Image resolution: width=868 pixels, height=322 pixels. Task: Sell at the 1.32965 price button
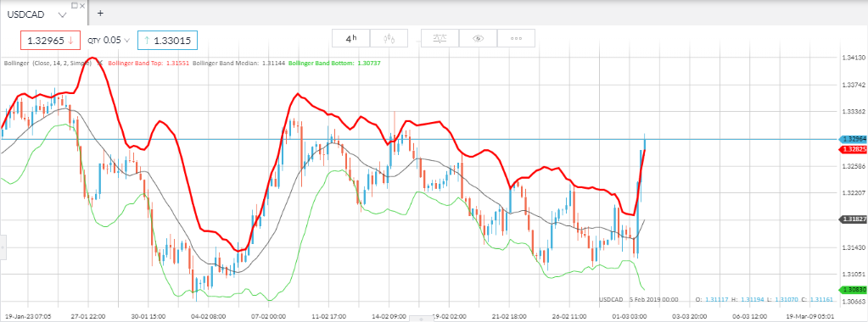[51, 41]
